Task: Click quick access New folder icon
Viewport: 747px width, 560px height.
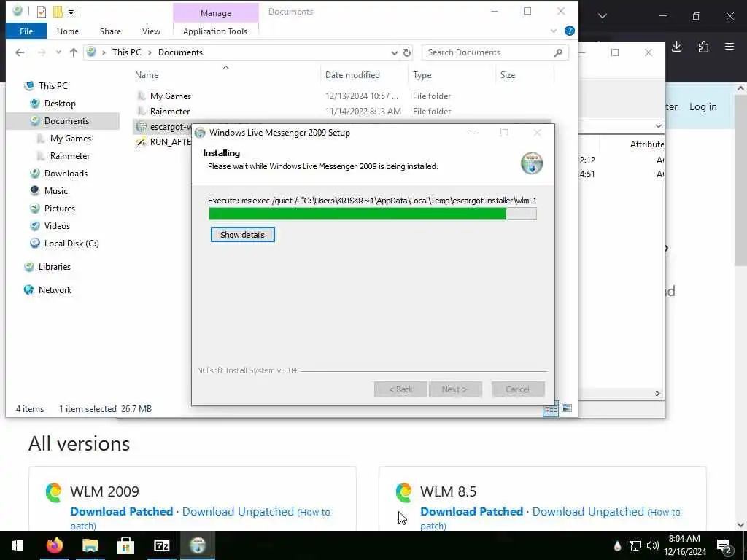Action: point(58,12)
